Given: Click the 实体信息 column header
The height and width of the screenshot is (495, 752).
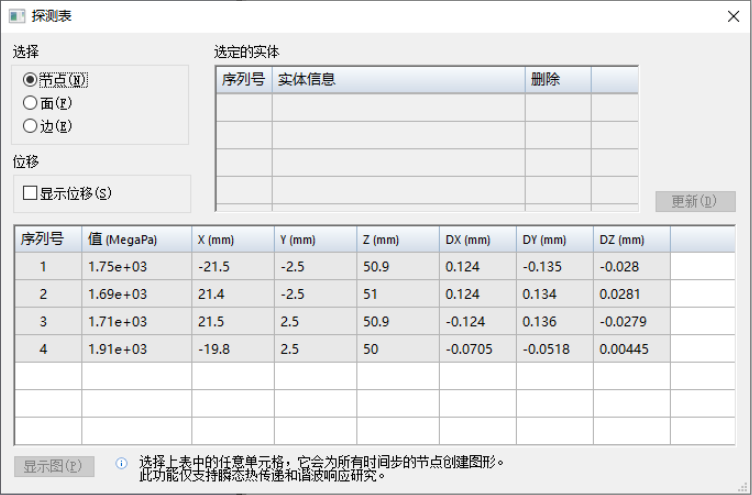Looking at the screenshot, I should coord(399,80).
